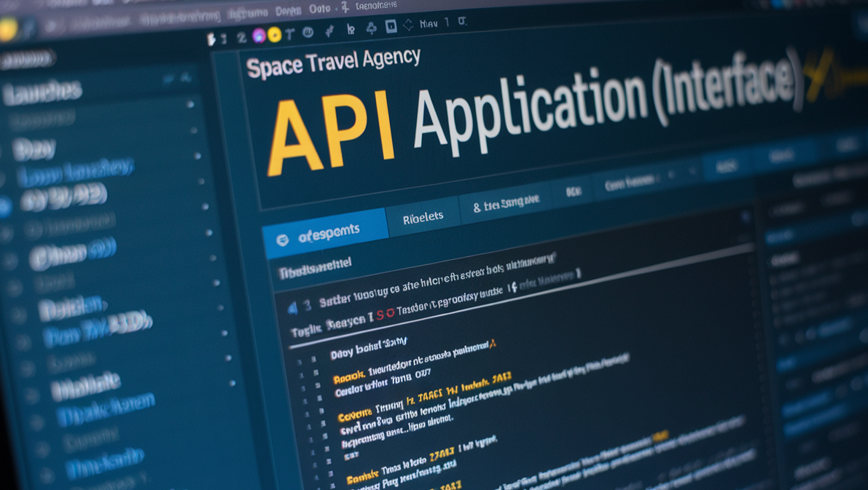Open the 'Oato' menu in top bar
Screen dimensions: 868x490
pyautogui.click(x=319, y=9)
